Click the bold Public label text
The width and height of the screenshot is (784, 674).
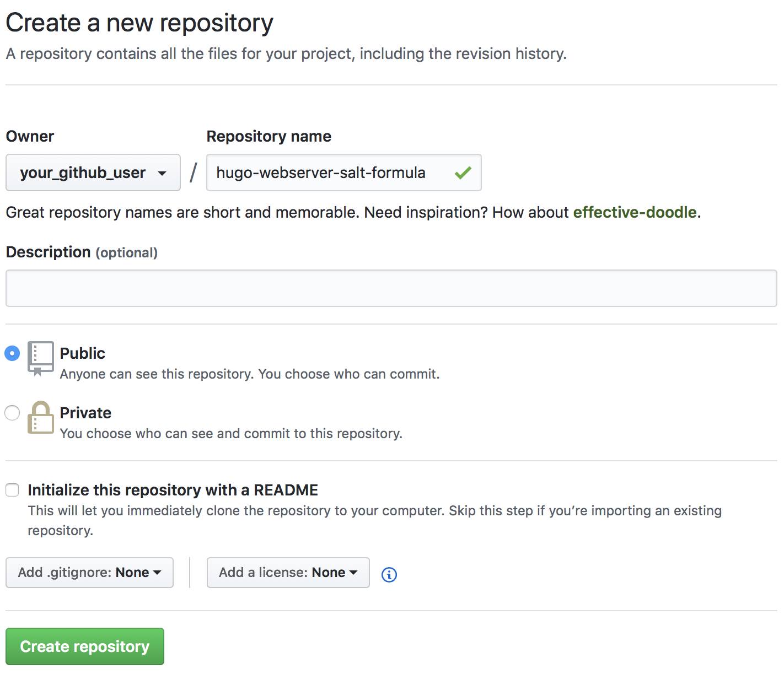[82, 353]
